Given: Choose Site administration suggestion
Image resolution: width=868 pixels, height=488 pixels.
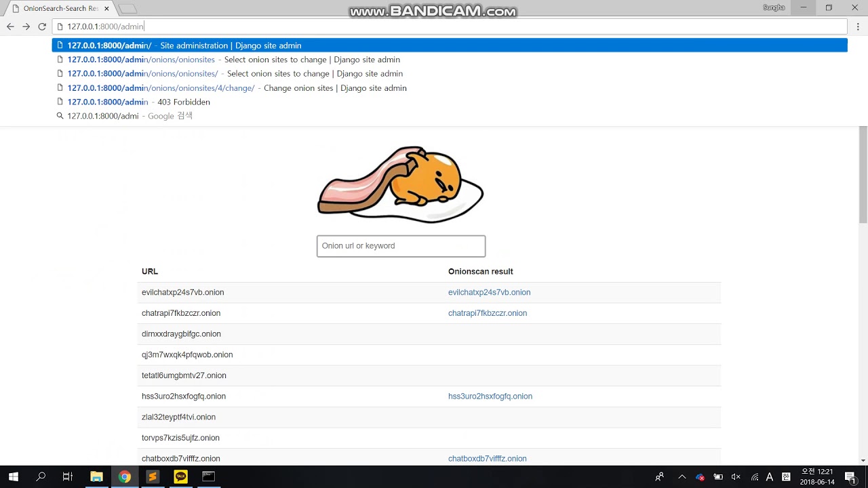Looking at the screenshot, I should click(x=450, y=45).
